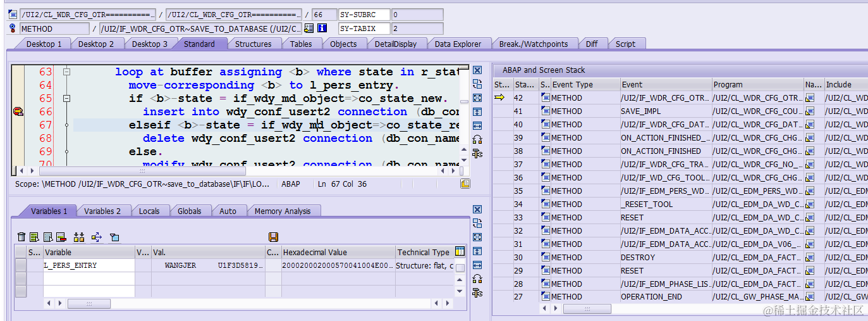Close the Variables tool with X icon
The image size is (868, 321).
click(477, 209)
